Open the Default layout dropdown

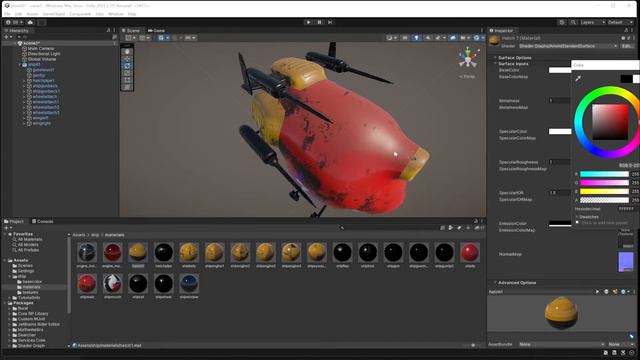click(x=620, y=22)
